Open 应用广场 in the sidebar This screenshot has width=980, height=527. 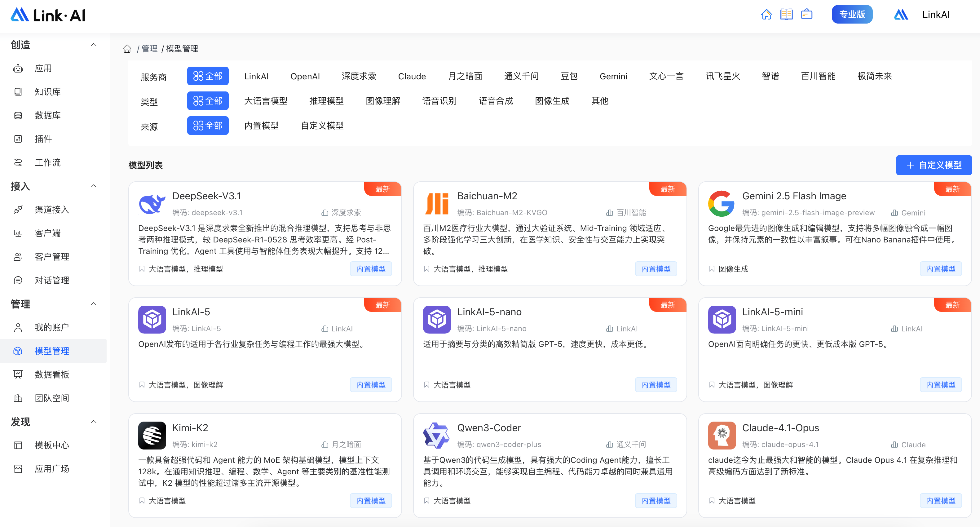[53, 469]
